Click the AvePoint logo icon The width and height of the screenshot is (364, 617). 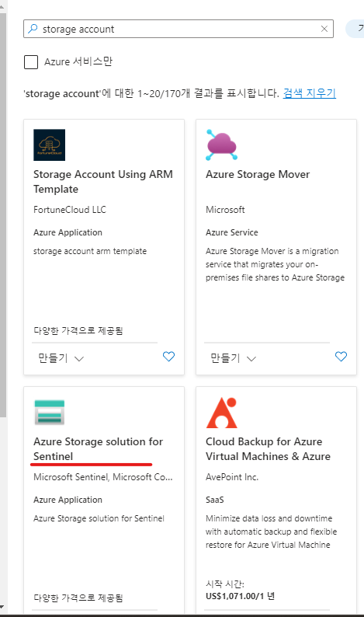221,412
